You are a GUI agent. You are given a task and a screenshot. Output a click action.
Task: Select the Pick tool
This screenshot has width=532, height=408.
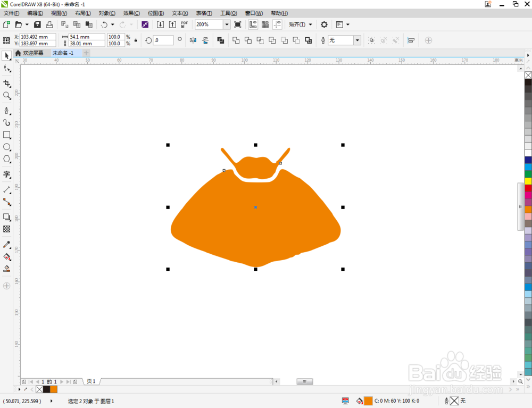pos(7,56)
